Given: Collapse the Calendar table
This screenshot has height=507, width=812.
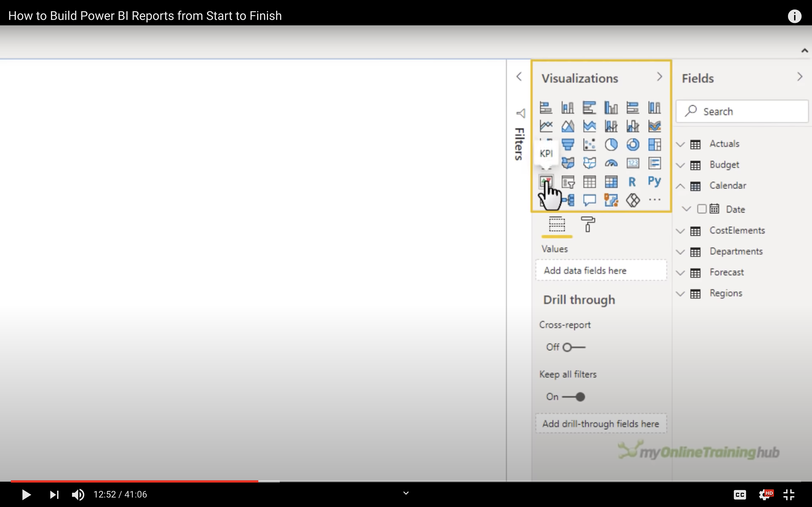Looking at the screenshot, I should 680,186.
